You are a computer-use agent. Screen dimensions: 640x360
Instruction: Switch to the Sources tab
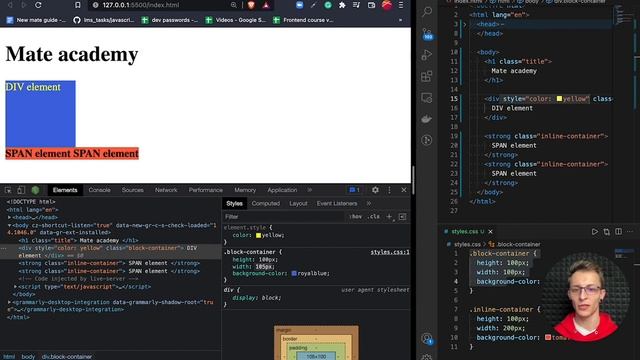(x=133, y=190)
